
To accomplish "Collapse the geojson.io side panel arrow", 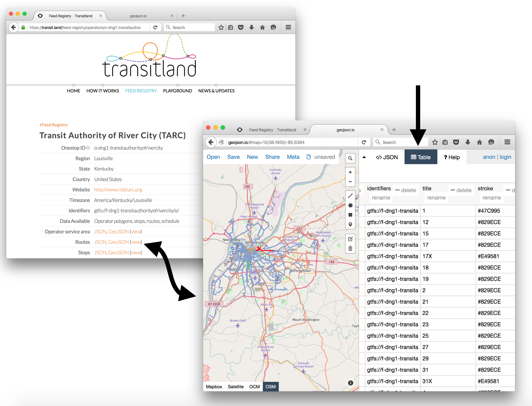I will [364, 157].
